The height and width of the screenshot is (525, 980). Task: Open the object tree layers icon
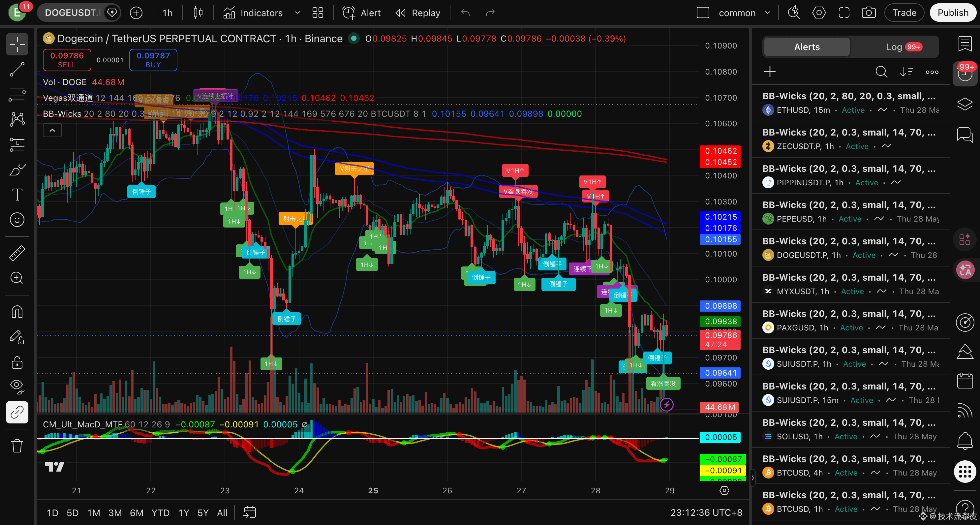965,104
